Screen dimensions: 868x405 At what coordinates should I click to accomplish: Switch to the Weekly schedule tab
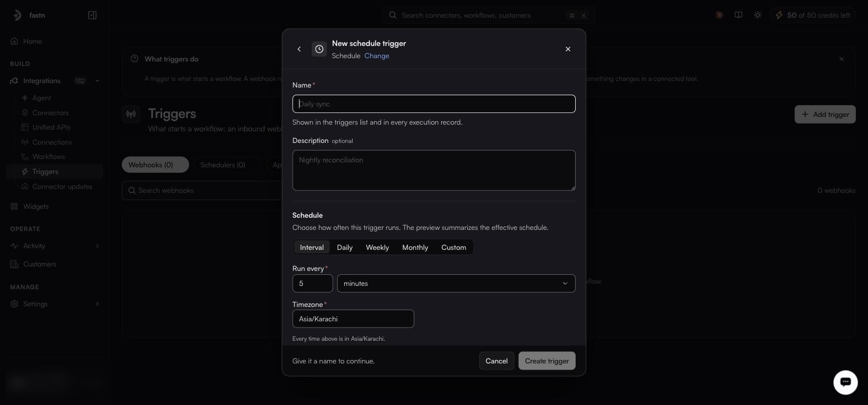378,247
